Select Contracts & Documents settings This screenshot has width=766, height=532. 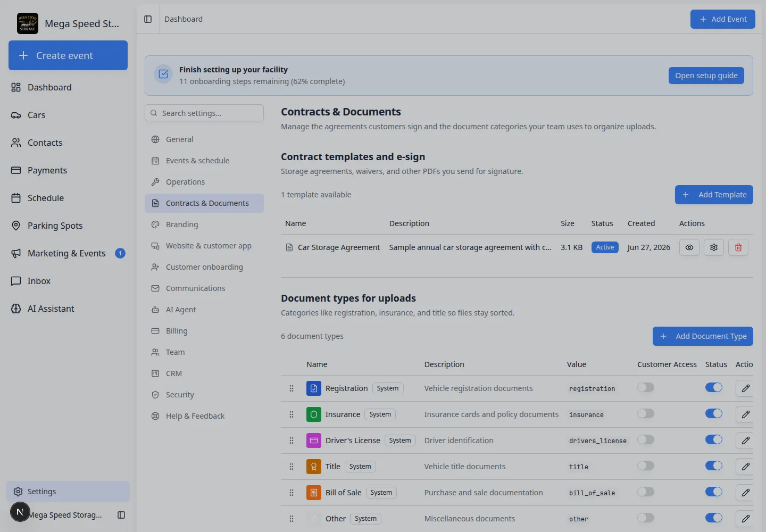[204, 203]
